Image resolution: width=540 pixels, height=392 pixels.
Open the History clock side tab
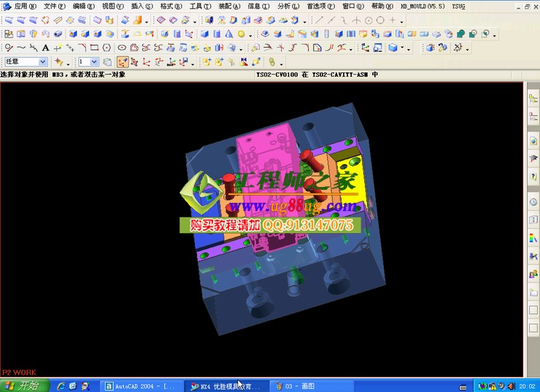533,202
